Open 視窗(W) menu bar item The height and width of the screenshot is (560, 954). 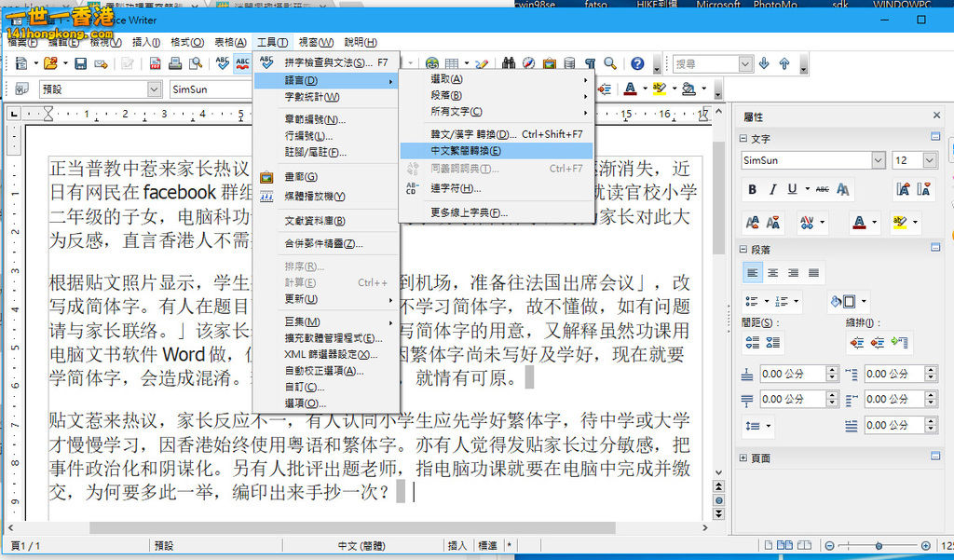316,42
